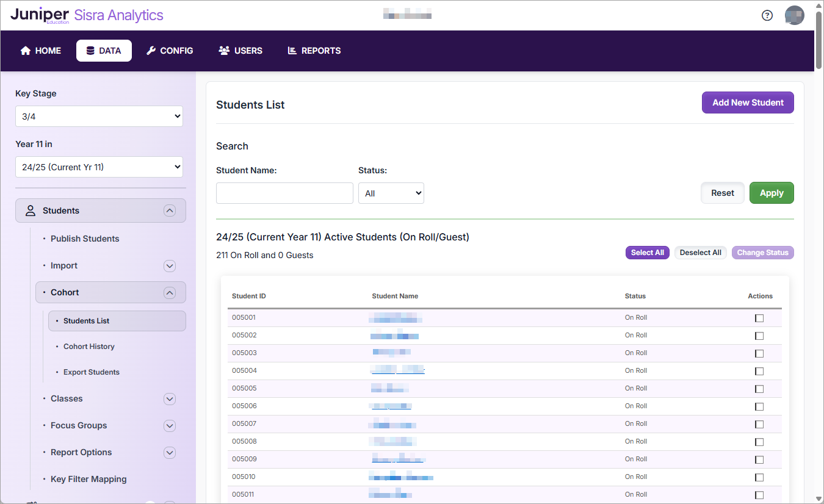Open the user profile avatar
The image size is (824, 504).
point(794,15)
